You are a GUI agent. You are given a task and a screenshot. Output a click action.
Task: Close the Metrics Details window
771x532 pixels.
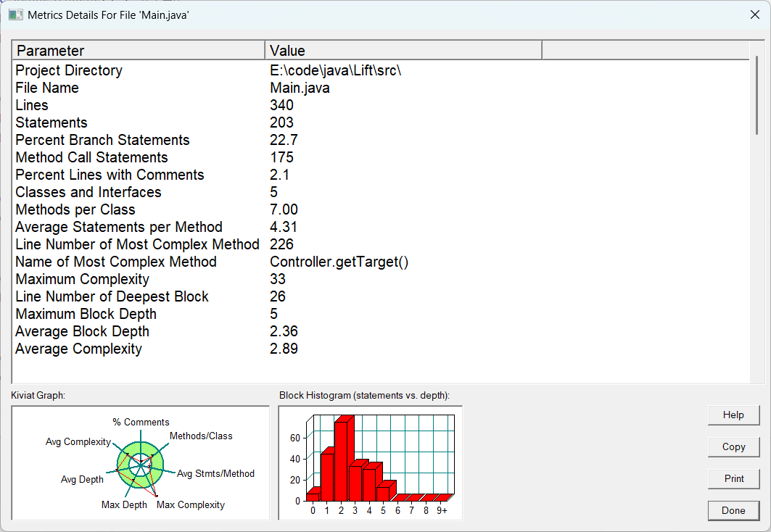click(x=754, y=14)
